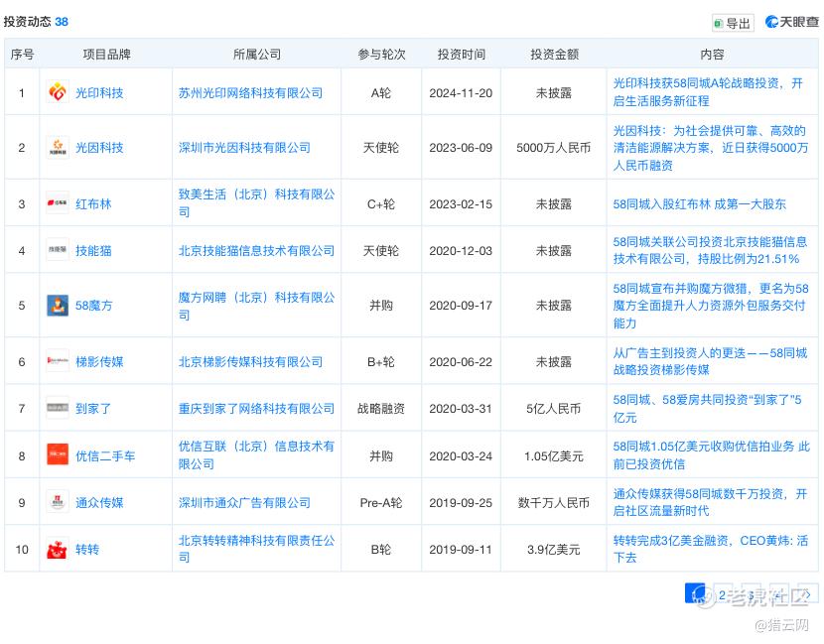Open the 通众传媒 brand link
824x644 pixels.
(99, 503)
